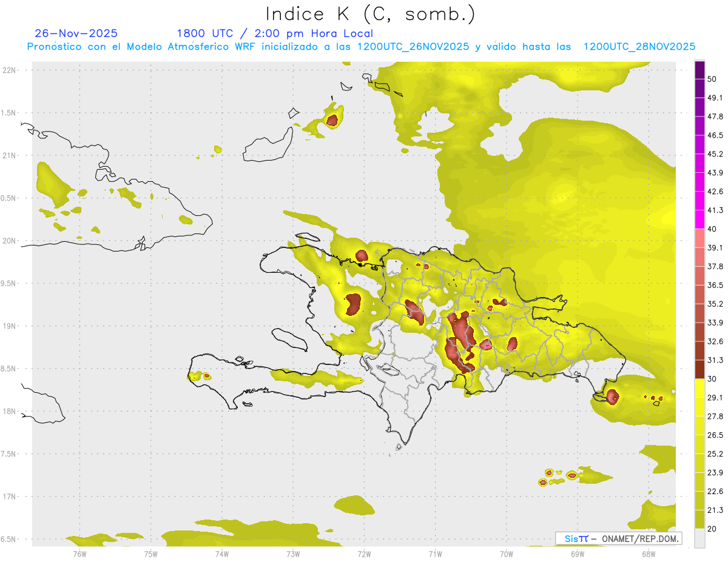The width and height of the screenshot is (728, 562).
Task: Pick the magenta swatch between 40 and 41.3
Action: 699,219
